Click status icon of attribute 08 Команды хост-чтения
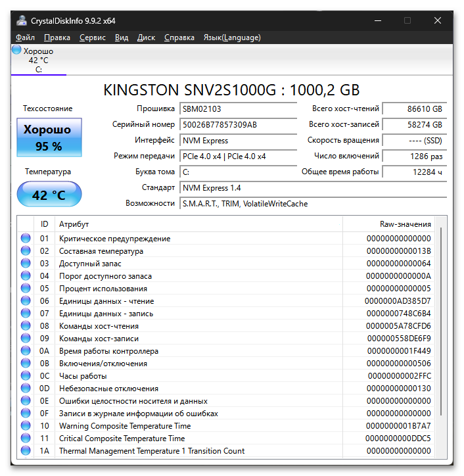Image resolution: width=464 pixels, height=476 pixels. point(26,325)
